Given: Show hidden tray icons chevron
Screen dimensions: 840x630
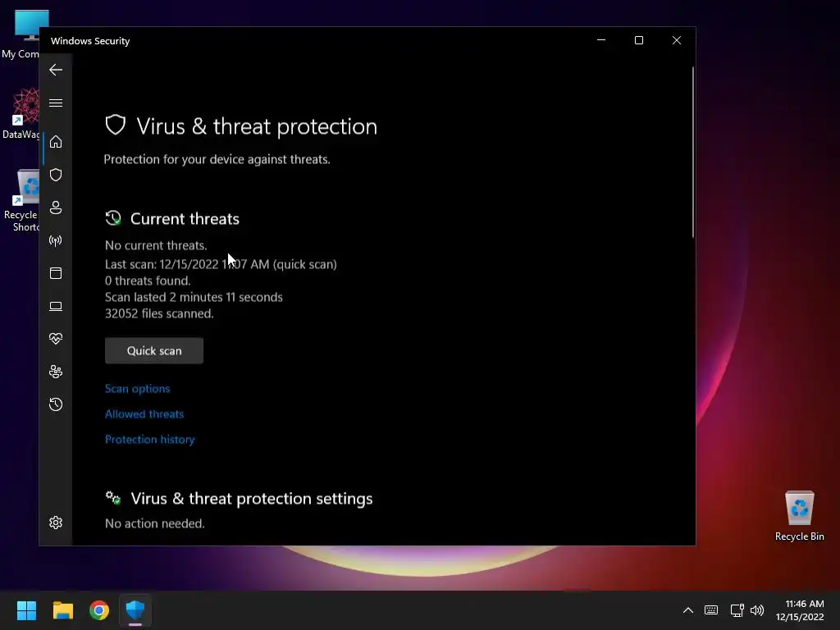Looking at the screenshot, I should [688, 610].
